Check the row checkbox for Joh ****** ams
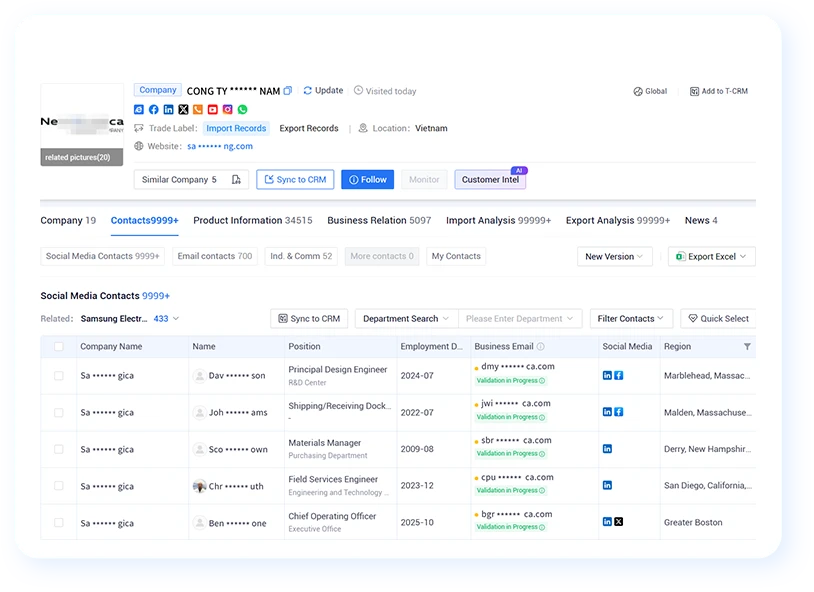The image size is (814, 592). 59,412
